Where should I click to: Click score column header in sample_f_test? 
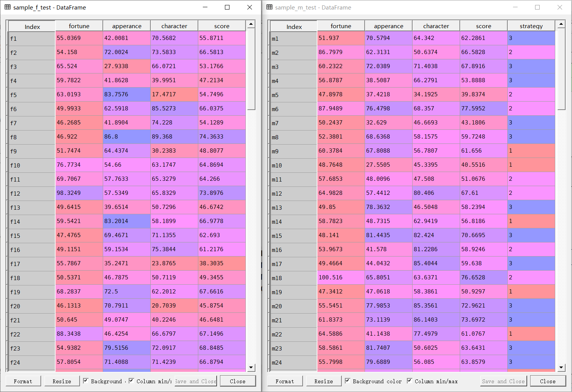pos(222,26)
